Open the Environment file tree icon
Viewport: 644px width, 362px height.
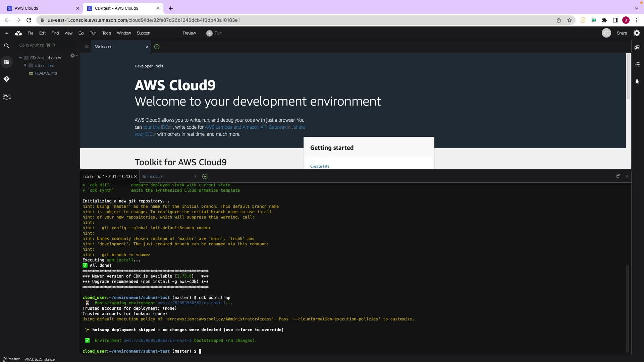pos(7,62)
